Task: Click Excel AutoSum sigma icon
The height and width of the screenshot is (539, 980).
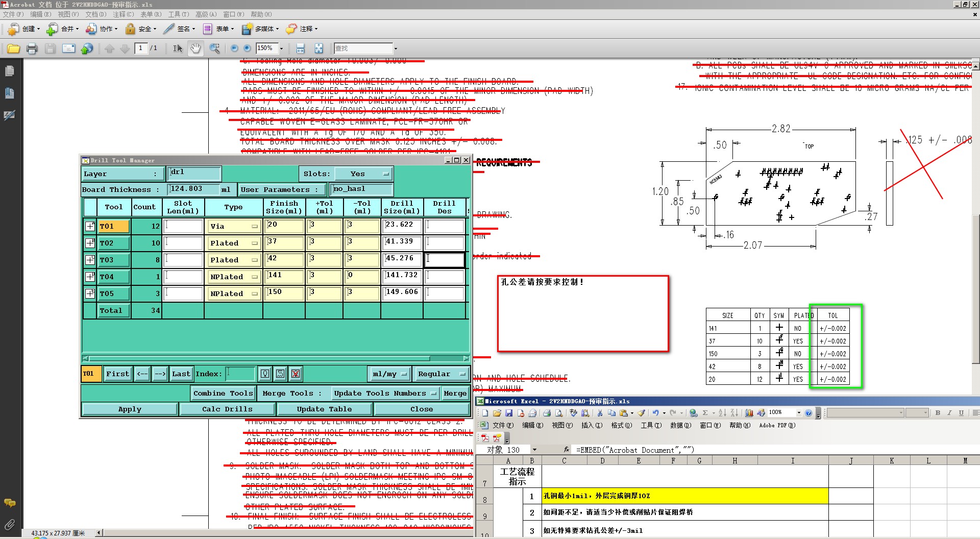Action: tap(705, 413)
